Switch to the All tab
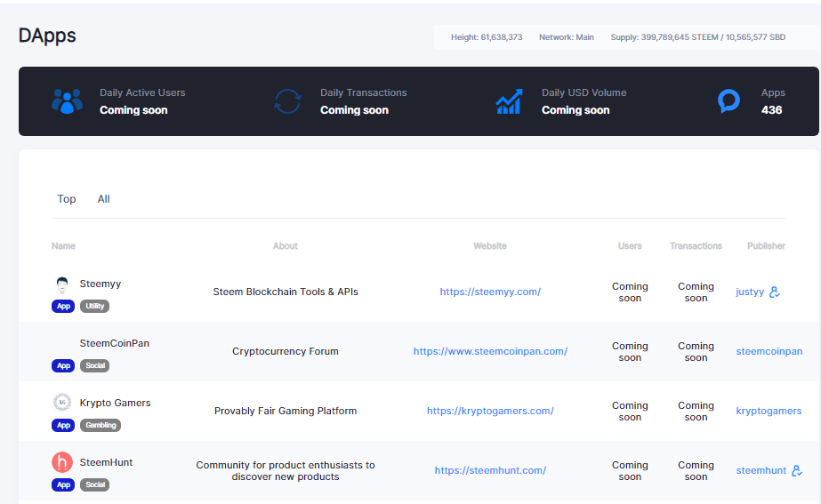The height and width of the screenshot is (504, 821). 104,199
